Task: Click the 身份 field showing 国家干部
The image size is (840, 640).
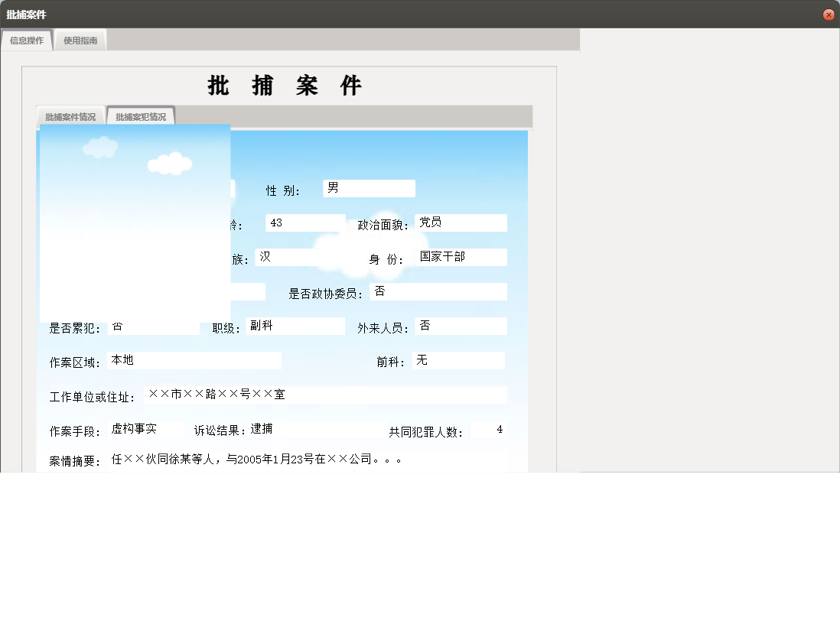Action: (x=462, y=257)
